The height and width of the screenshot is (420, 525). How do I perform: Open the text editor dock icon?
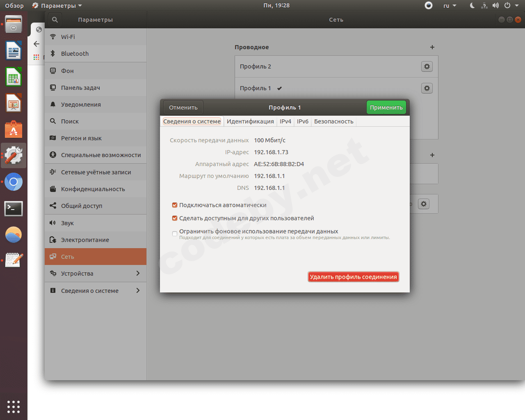14,260
